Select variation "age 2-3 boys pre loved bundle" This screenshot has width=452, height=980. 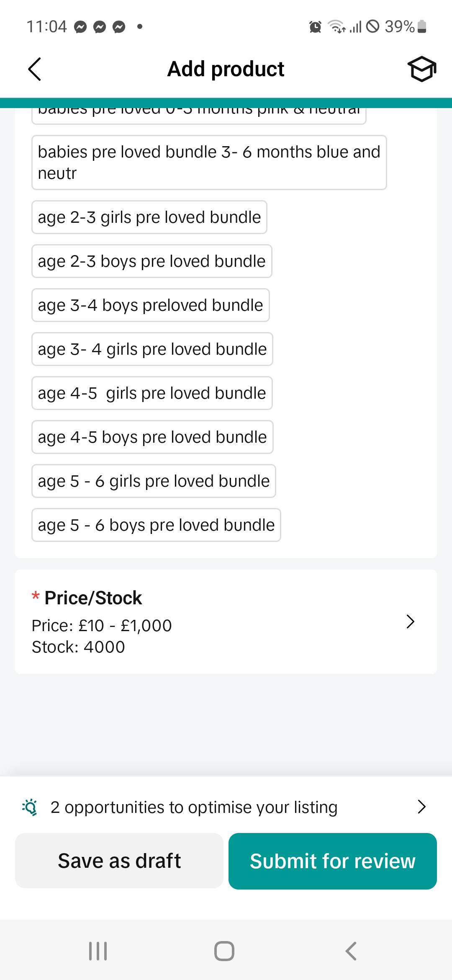[152, 261]
